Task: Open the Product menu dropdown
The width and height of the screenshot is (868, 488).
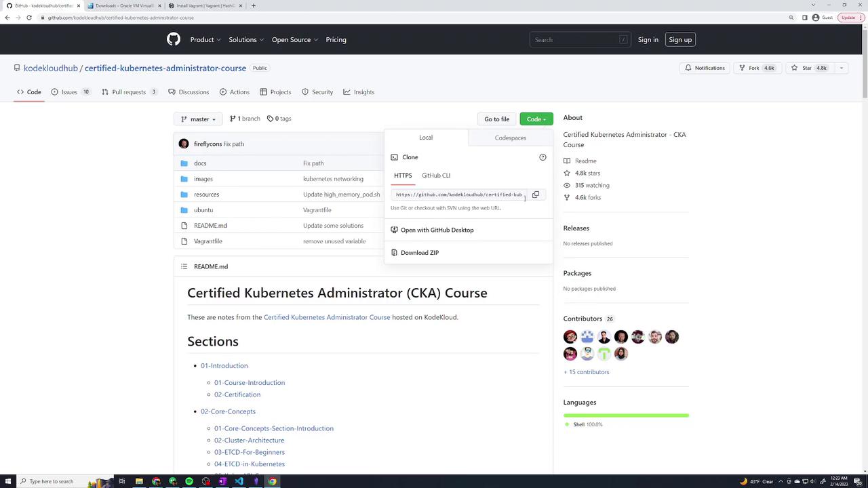Action: click(x=205, y=39)
